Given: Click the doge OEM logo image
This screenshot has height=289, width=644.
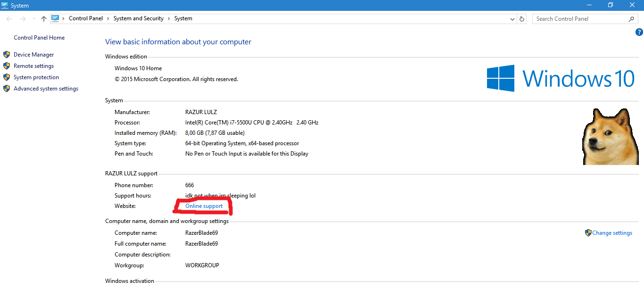Looking at the screenshot, I should [611, 136].
